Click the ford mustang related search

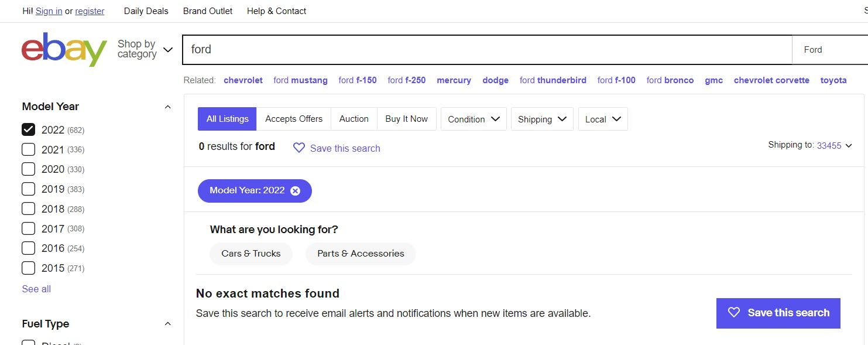(300, 80)
